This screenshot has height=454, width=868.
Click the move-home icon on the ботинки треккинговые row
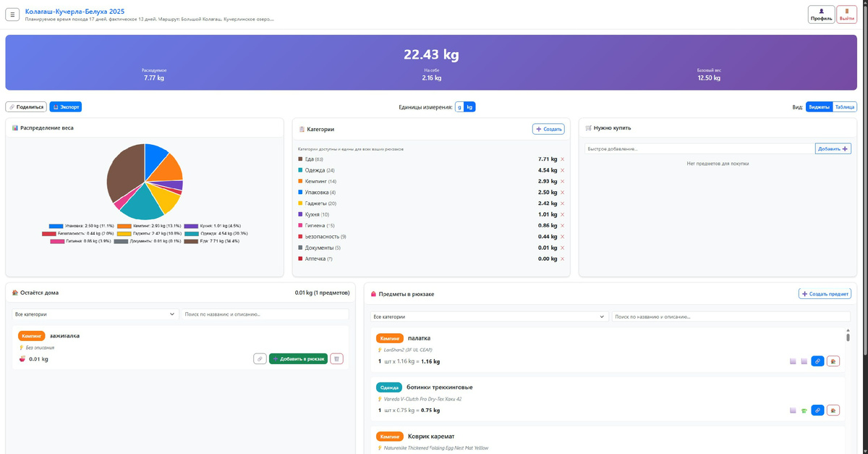[x=833, y=410]
